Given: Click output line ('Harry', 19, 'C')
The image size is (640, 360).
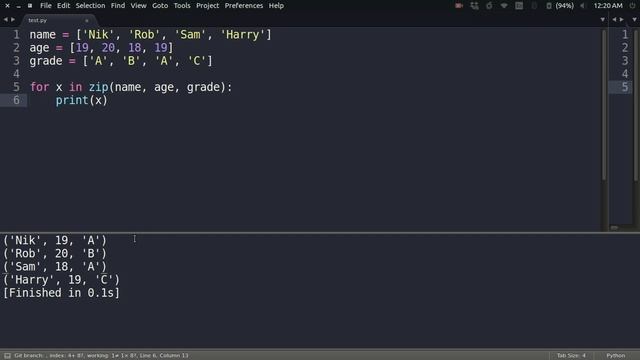Looking at the screenshot, I should click(x=61, y=280).
